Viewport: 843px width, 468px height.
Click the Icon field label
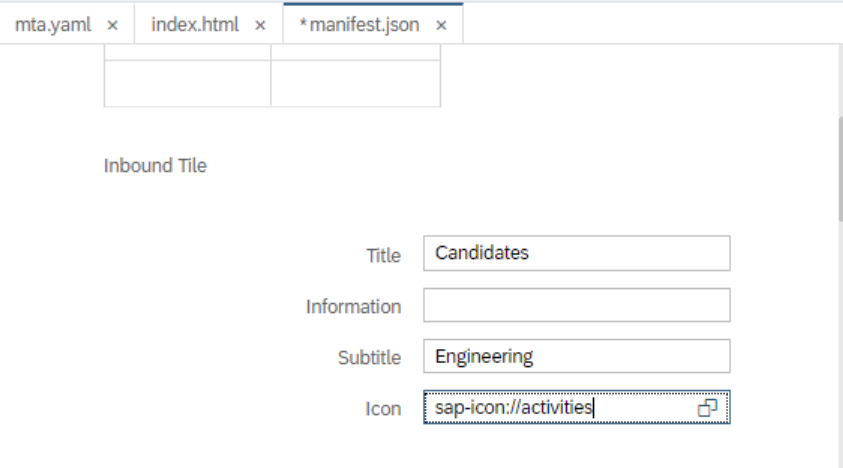pos(383,409)
